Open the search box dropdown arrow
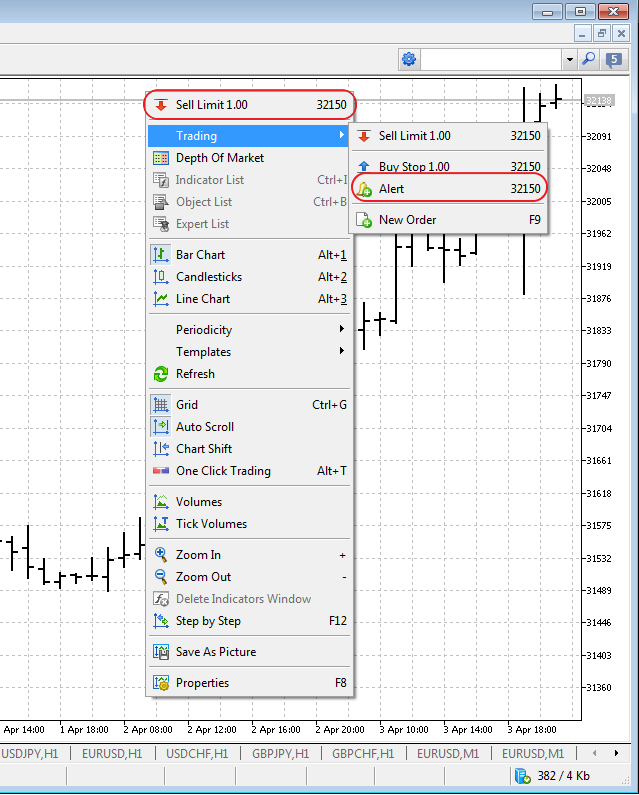Viewport: 639px width, 795px height. [x=570, y=59]
